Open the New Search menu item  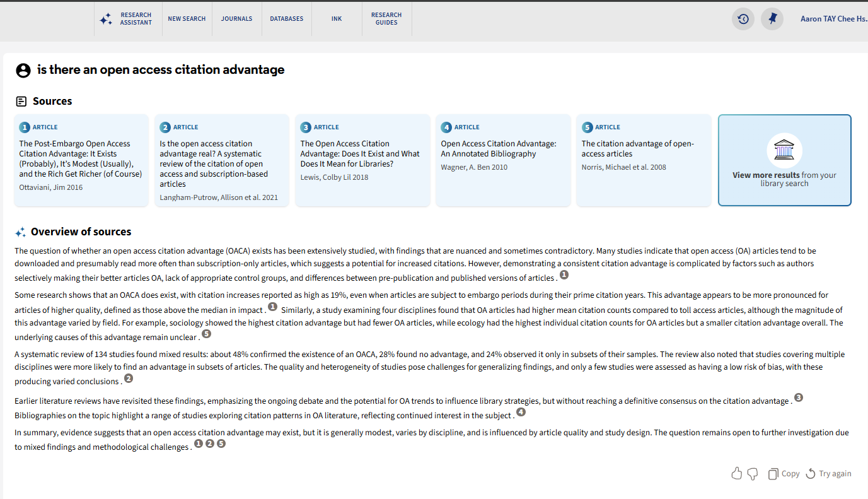tap(187, 19)
